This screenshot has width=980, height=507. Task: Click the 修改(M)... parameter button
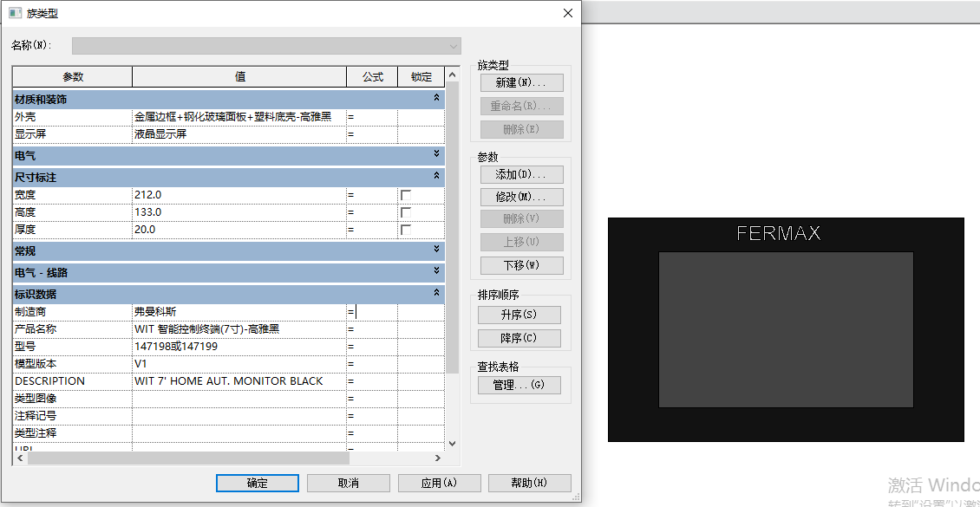pyautogui.click(x=521, y=197)
